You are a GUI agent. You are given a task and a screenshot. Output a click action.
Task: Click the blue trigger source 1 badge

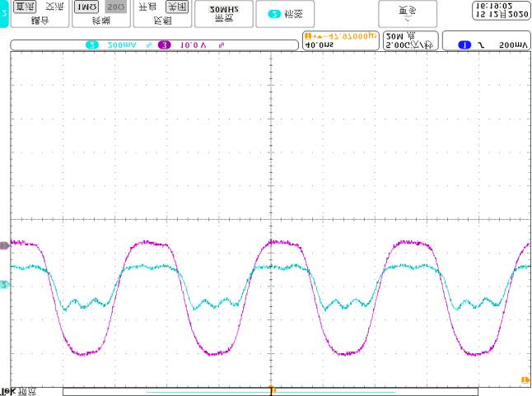(x=464, y=44)
